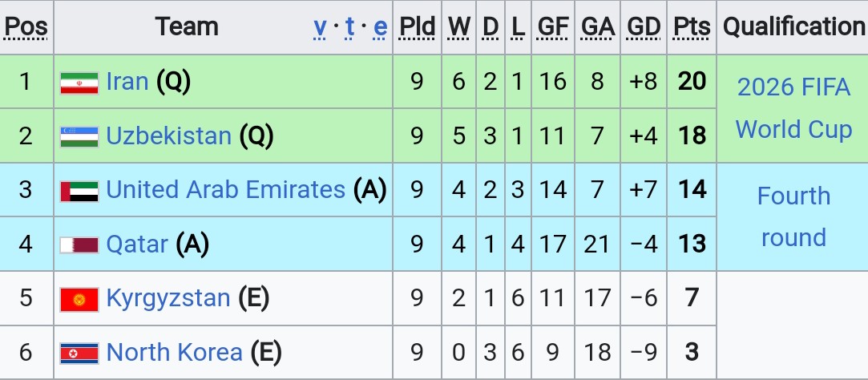Click the Pts column header abbreviation

[692, 26]
